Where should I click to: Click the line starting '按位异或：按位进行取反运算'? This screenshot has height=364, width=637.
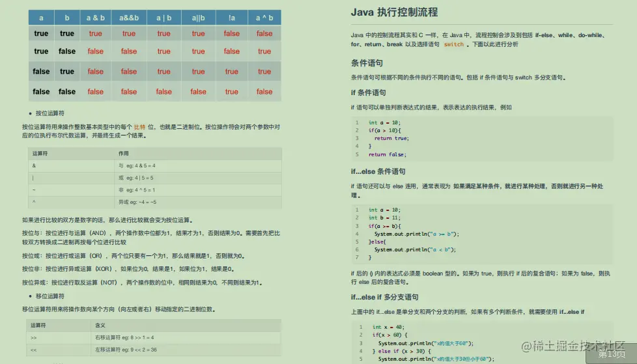(x=142, y=283)
